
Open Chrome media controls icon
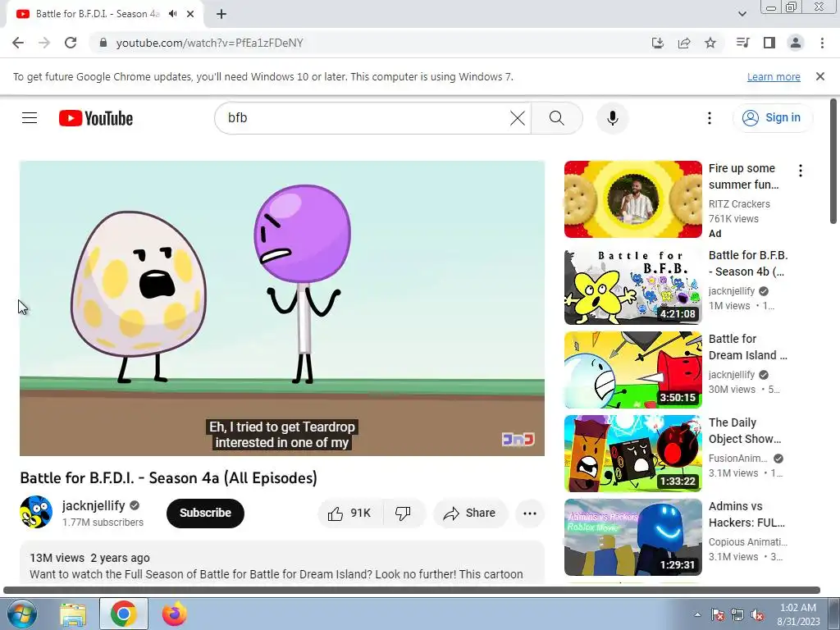743,43
